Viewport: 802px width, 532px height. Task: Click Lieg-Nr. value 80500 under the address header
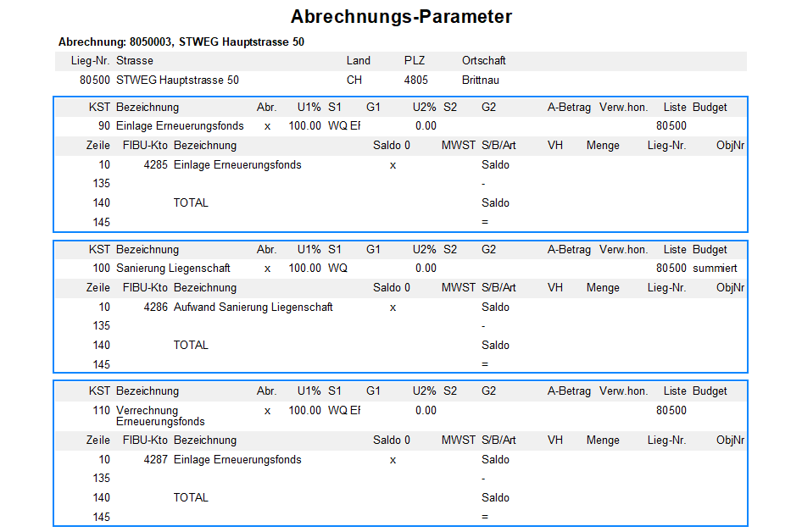click(x=95, y=80)
